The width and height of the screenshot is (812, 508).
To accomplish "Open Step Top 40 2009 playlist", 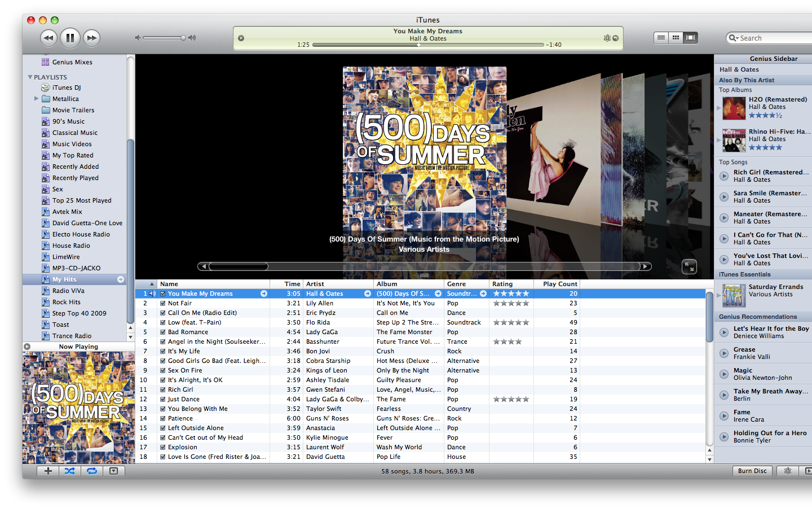I will click(x=79, y=313).
